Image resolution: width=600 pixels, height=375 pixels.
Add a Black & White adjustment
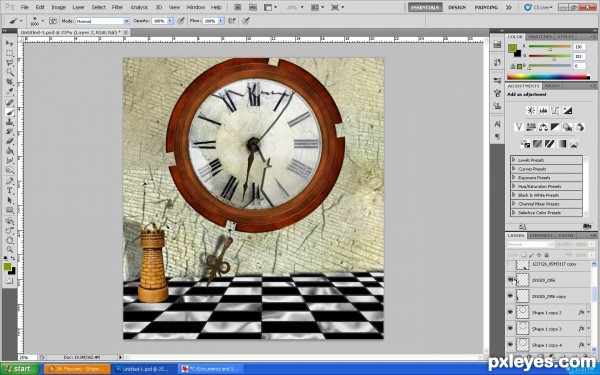555,127
